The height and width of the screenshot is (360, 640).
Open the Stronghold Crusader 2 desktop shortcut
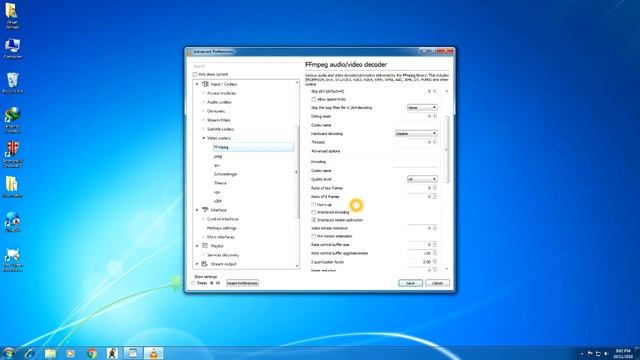pyautogui.click(x=12, y=154)
